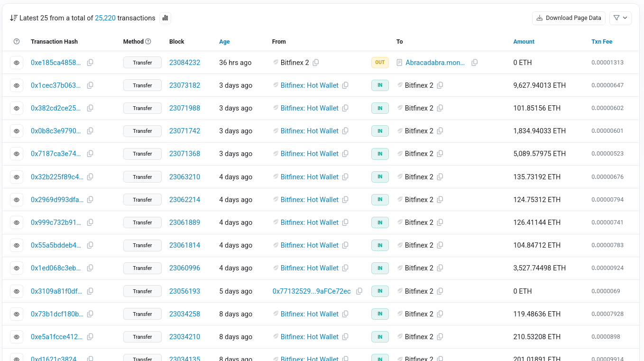Toggle eye preview for transaction 0x32b225f89c
Screen dimensions: 644x361
point(17,177)
